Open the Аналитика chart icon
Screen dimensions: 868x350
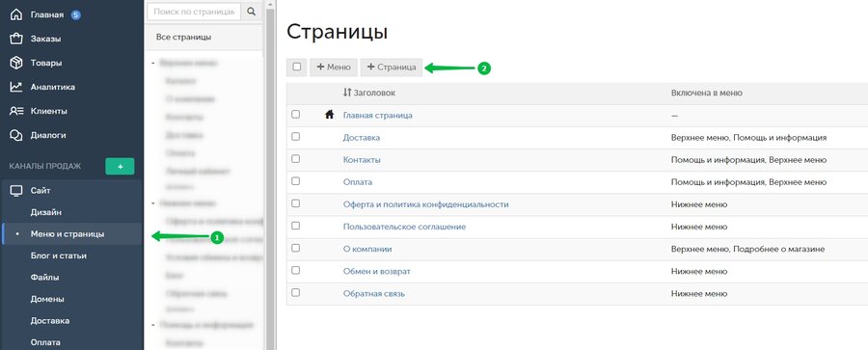16,87
